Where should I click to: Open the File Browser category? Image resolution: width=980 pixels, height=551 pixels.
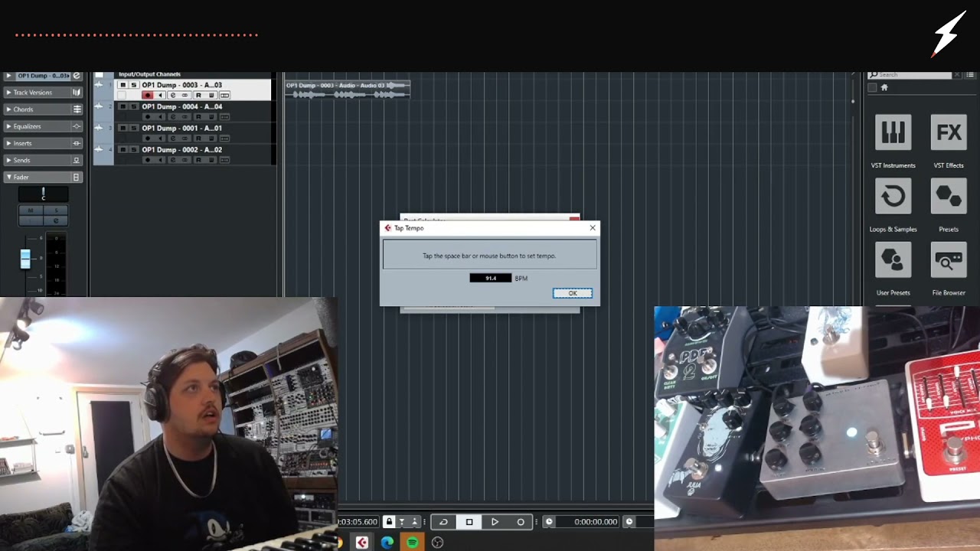click(x=949, y=260)
